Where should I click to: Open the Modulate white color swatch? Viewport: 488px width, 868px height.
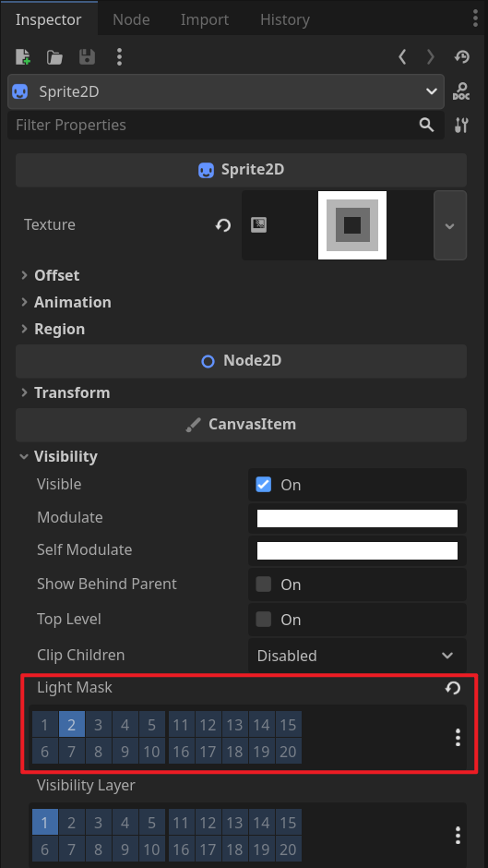(357, 518)
